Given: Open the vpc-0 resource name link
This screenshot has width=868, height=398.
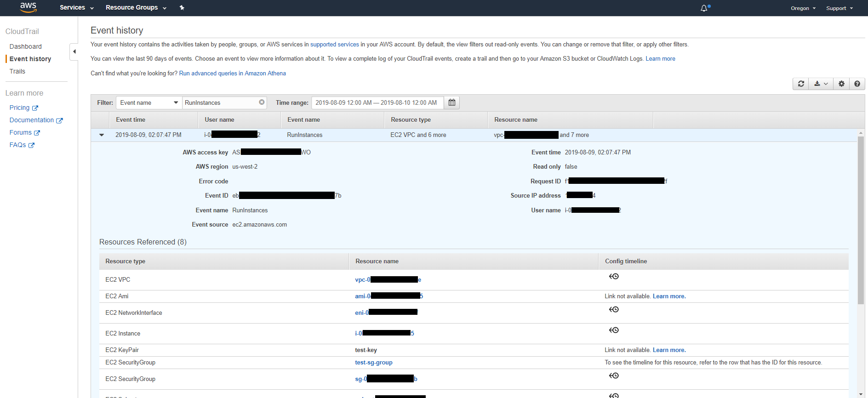Looking at the screenshot, I should point(388,279).
